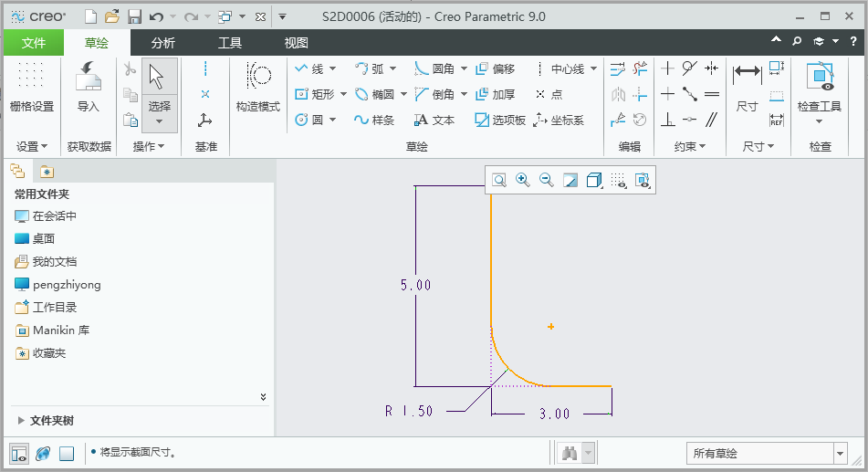Image resolution: width=868 pixels, height=472 pixels.
Task: Open the Palette (选项板) tool
Action: (x=500, y=120)
